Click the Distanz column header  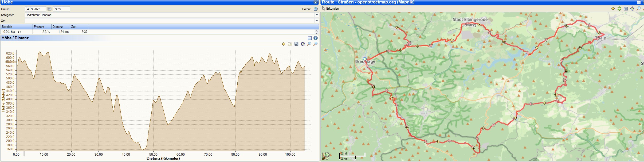point(61,27)
